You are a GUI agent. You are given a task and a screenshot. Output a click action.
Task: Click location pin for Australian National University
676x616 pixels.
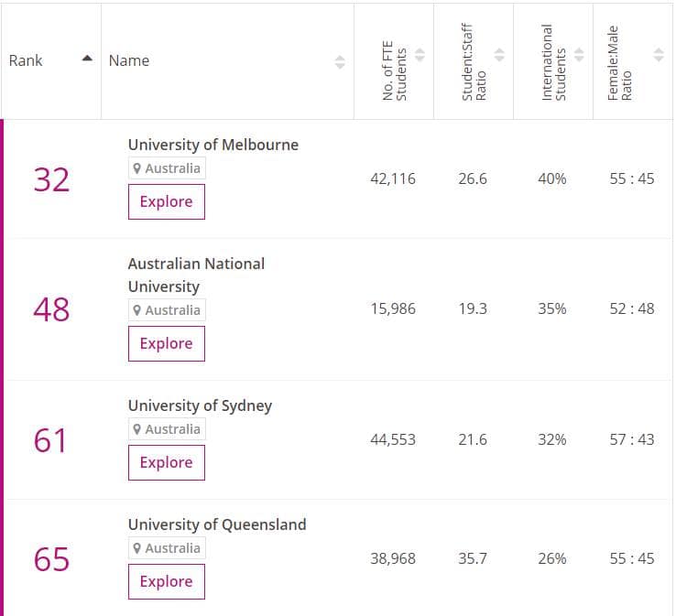[x=136, y=310]
